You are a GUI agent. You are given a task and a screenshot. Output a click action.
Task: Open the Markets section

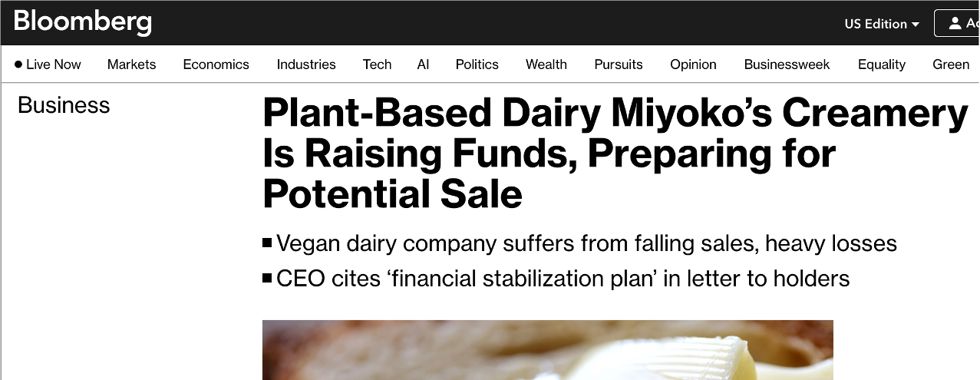[x=131, y=64]
